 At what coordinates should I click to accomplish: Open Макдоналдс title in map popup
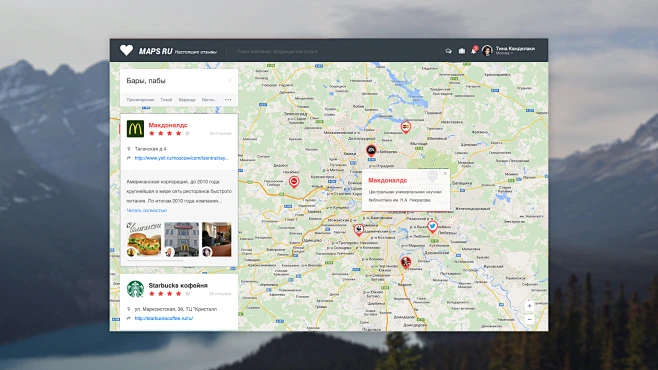click(x=387, y=180)
